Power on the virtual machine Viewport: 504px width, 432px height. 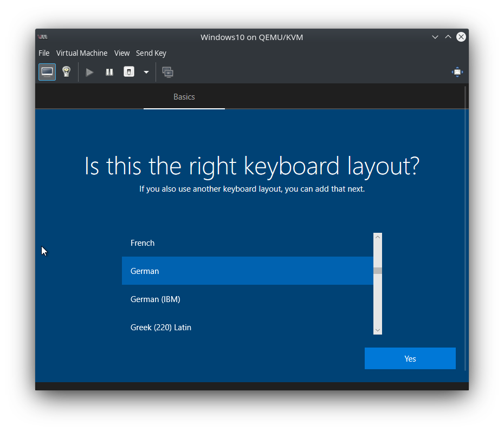[89, 72]
